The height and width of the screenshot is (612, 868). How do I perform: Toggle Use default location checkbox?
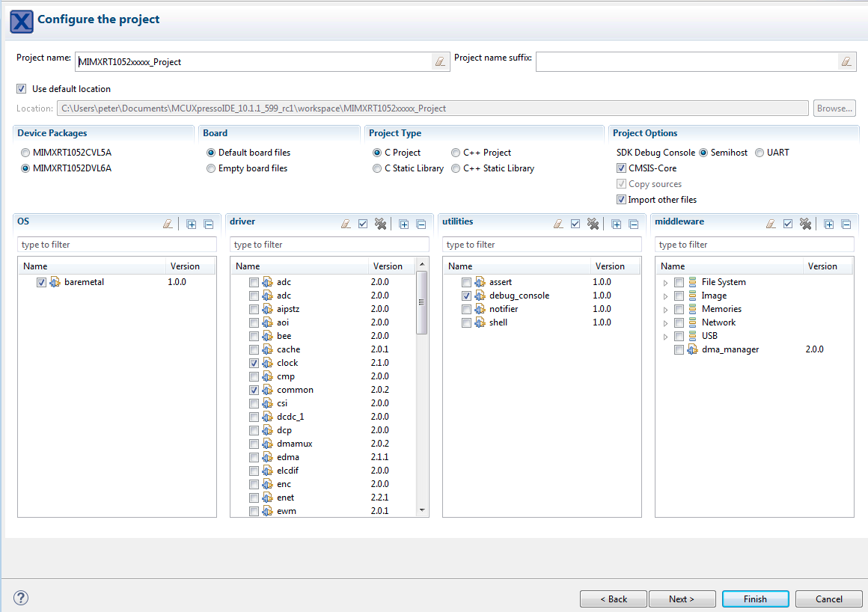(22, 89)
